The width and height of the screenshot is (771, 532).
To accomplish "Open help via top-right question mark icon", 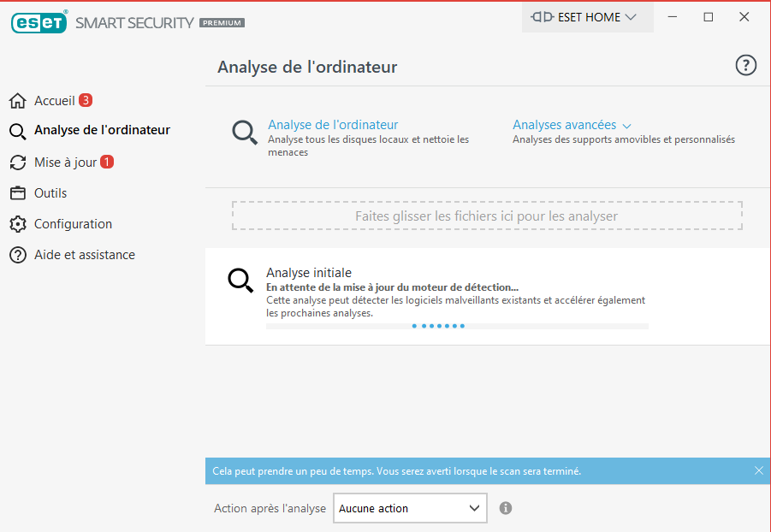I will click(x=745, y=65).
